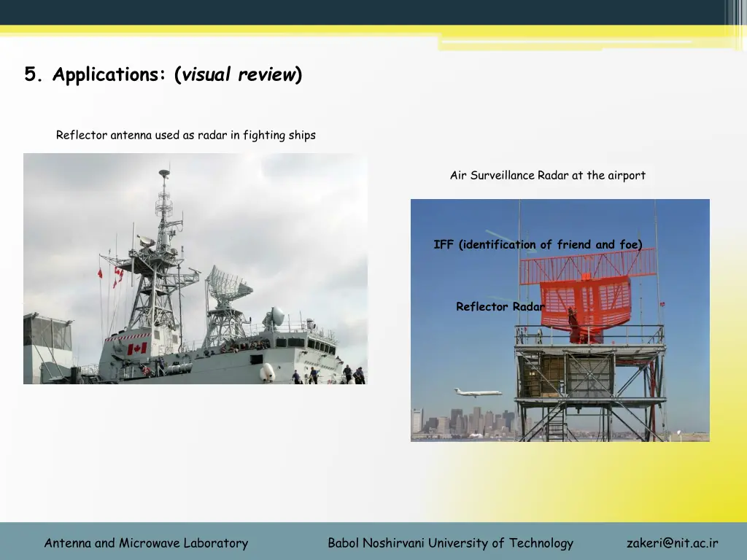This screenshot has width=747, height=560.
Task: Click the 'IFF (identification of friend and foe)' label
Action: pyautogui.click(x=538, y=245)
